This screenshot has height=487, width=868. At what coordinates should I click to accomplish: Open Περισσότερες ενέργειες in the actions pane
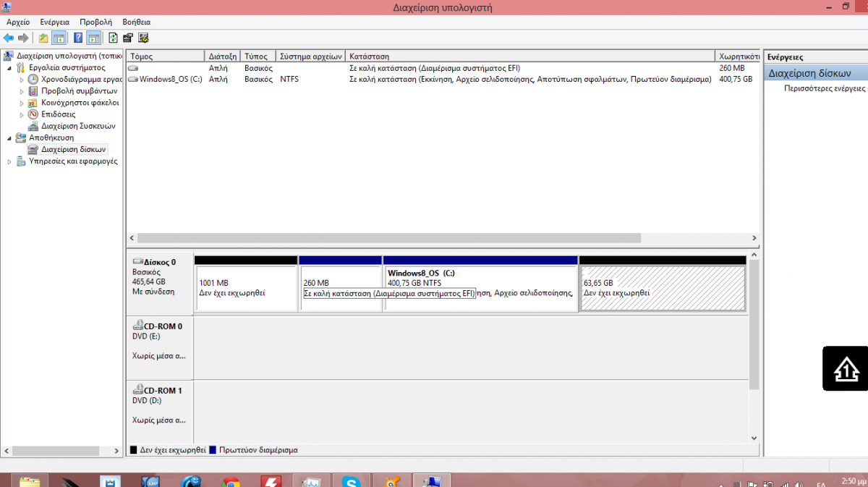coord(825,88)
